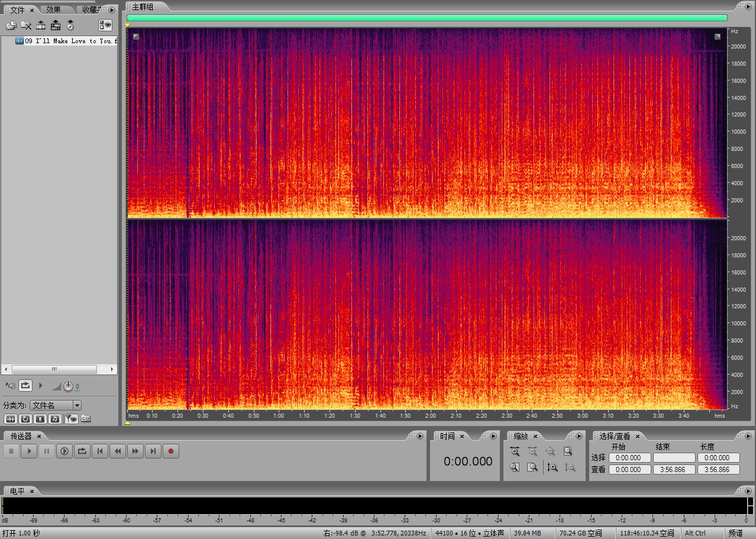The height and width of the screenshot is (539, 756).
Task: Toggle loop playback in the files panel
Action: [x=25, y=386]
